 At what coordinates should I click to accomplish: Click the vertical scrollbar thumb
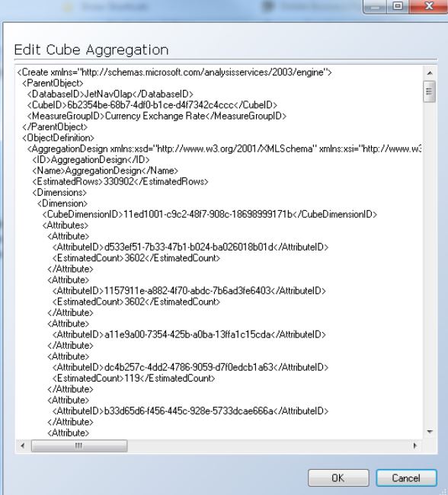pos(430,91)
